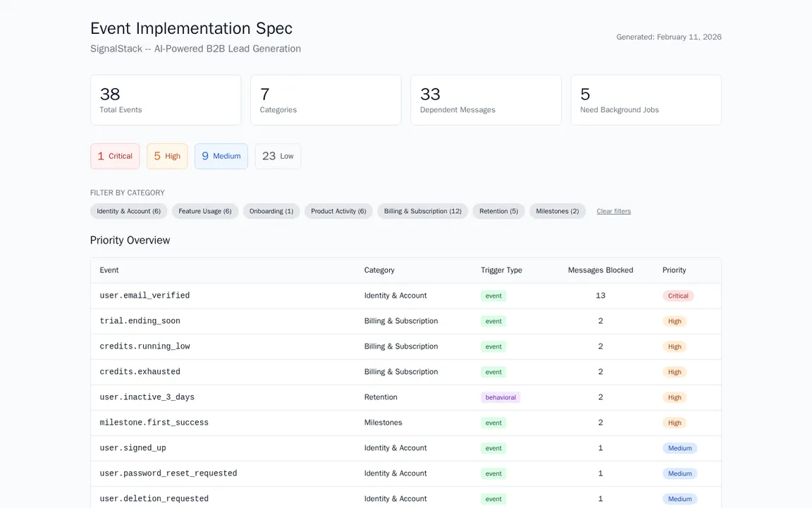Sort by the Messages Blocked column header
The height and width of the screenshot is (508, 812).
point(600,270)
